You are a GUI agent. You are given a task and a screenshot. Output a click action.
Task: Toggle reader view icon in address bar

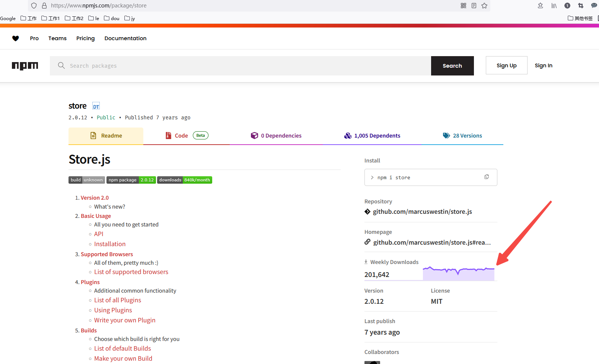(474, 6)
